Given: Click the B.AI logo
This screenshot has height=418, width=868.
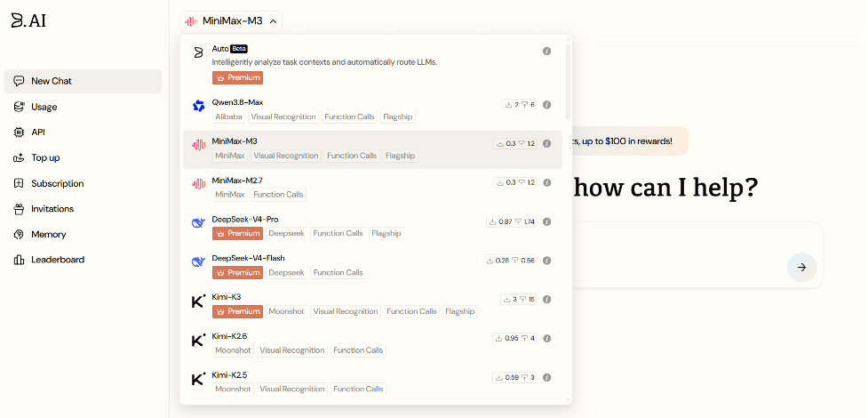Looking at the screenshot, I should 28,20.
